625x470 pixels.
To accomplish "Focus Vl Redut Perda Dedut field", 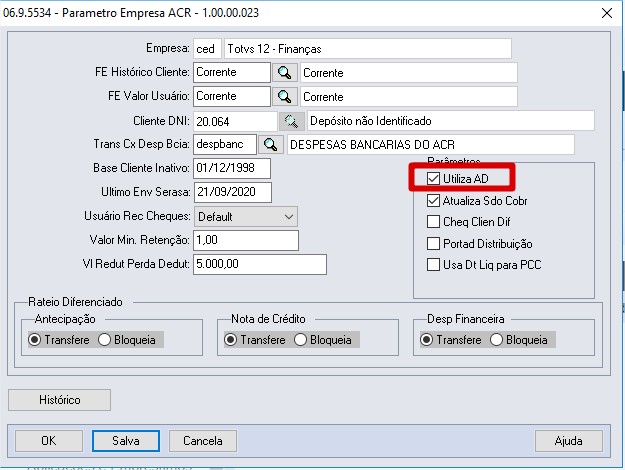I will [260, 264].
